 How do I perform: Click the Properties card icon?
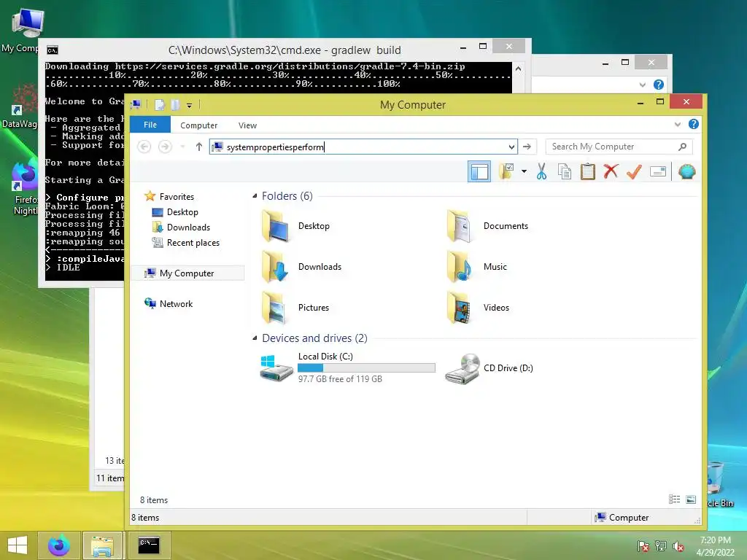(x=658, y=171)
